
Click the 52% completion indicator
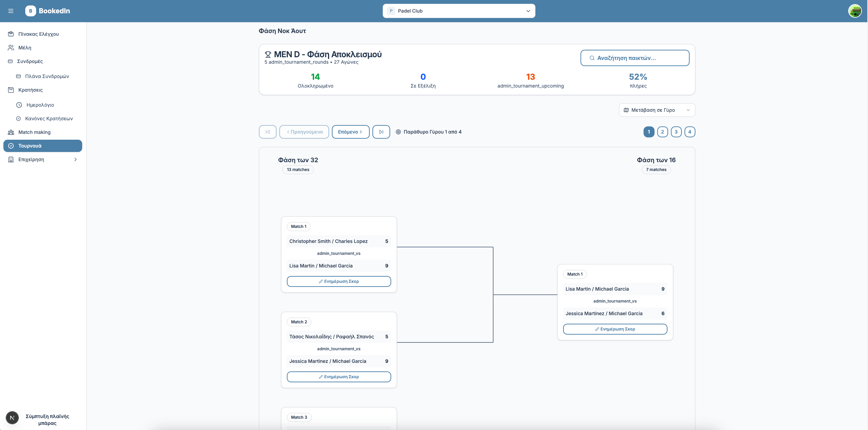coord(638,77)
